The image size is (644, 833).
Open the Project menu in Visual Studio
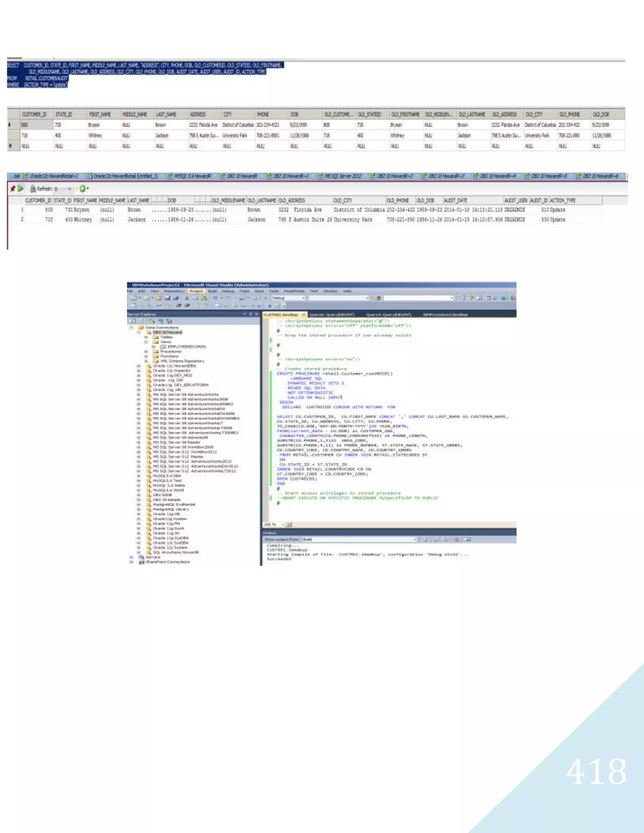[196, 291]
